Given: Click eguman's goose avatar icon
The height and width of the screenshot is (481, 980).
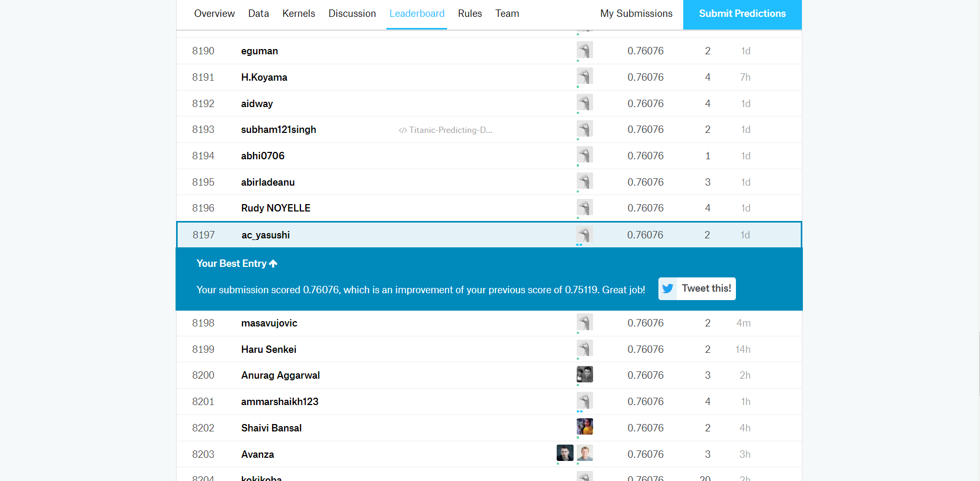Looking at the screenshot, I should point(585,50).
